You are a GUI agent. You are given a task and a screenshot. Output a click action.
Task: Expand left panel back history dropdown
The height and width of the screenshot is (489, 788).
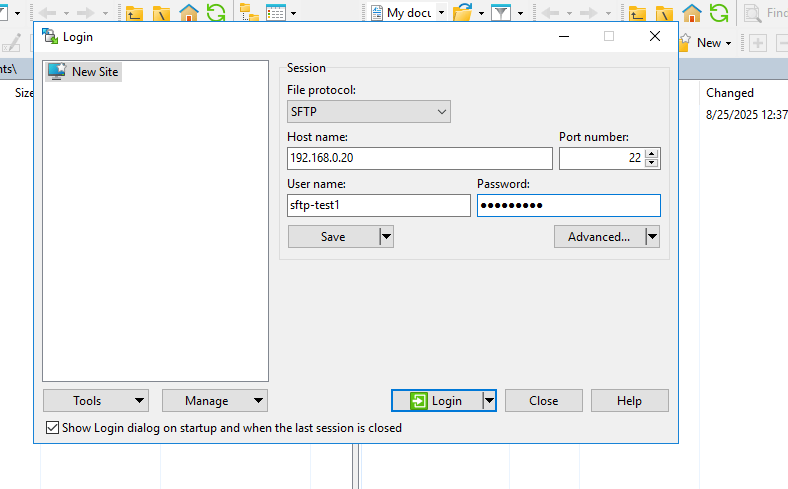point(66,13)
